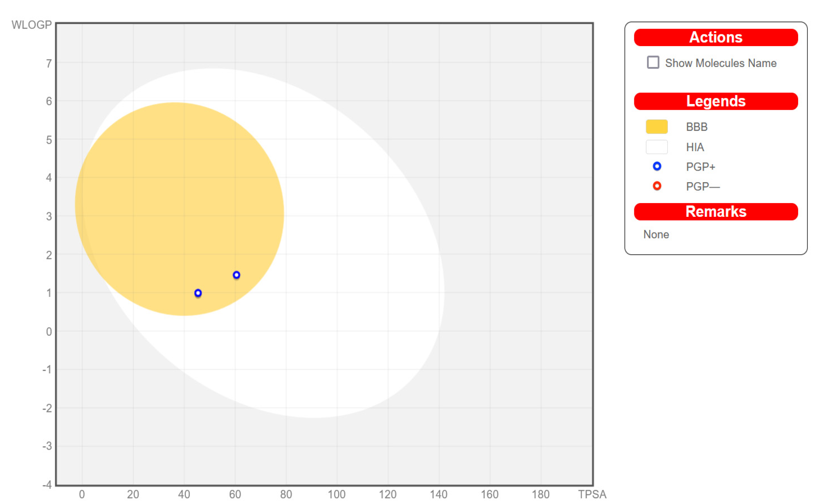Click the PGP+ blue circle legend icon
814x504 pixels.
[657, 166]
